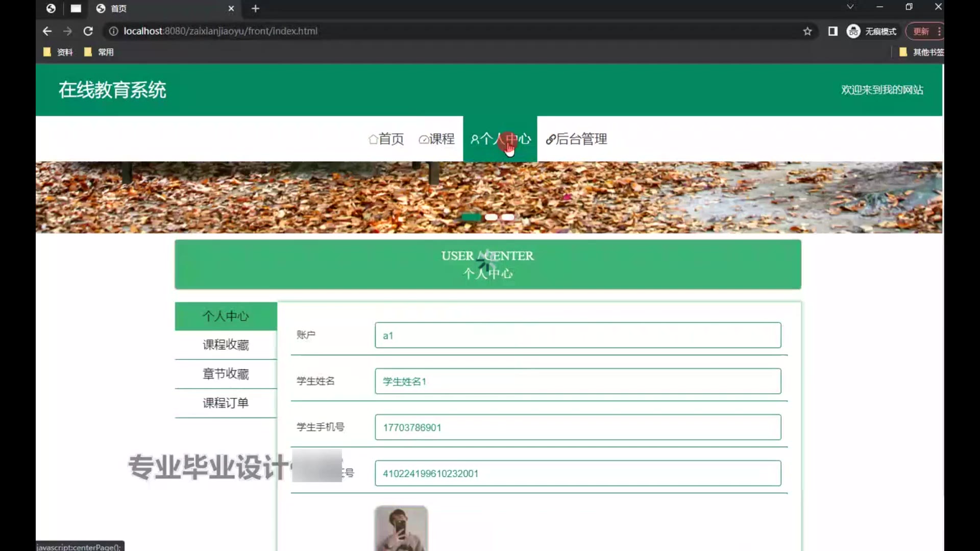Open the 常用 bookmark folder
This screenshot has width=980, height=551.
pos(99,52)
